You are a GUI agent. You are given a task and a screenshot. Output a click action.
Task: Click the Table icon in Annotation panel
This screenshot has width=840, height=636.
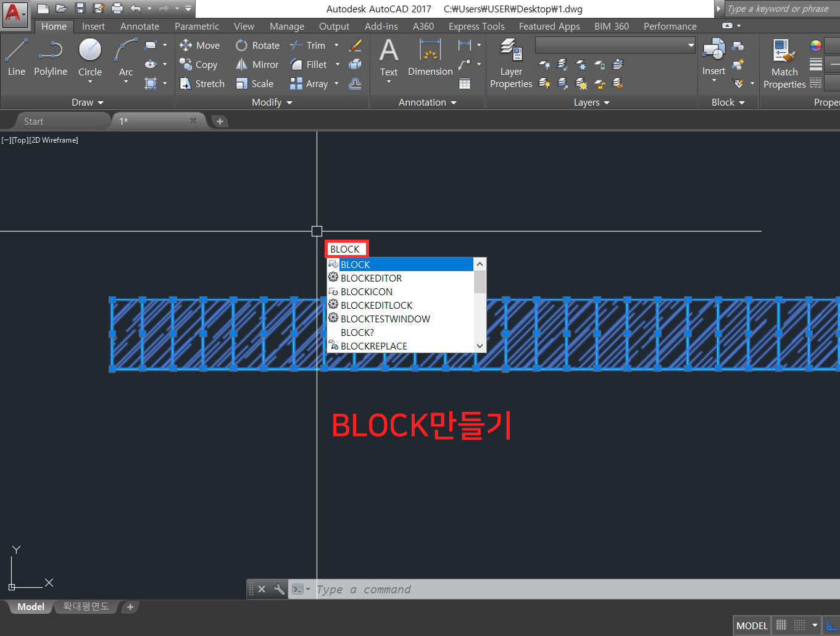(465, 83)
